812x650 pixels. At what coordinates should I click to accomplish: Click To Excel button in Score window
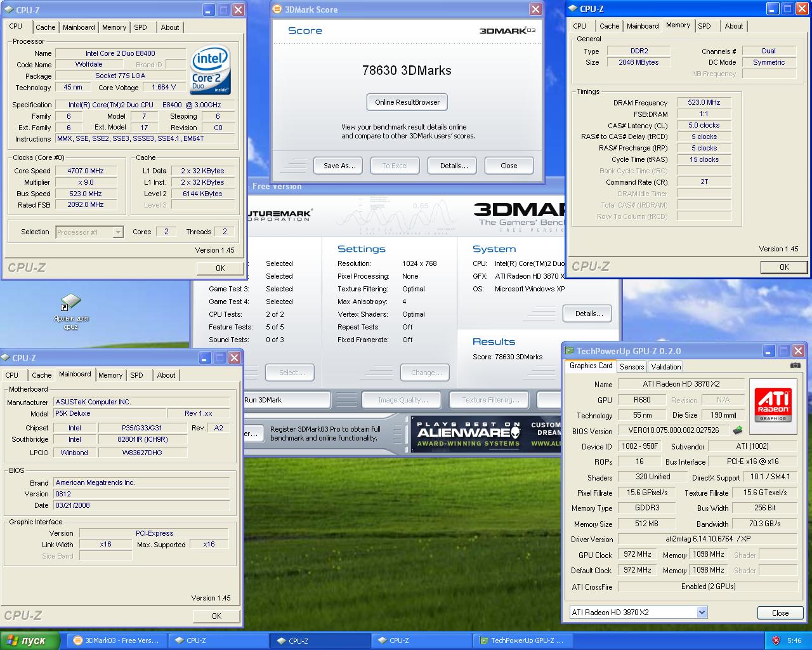click(395, 166)
